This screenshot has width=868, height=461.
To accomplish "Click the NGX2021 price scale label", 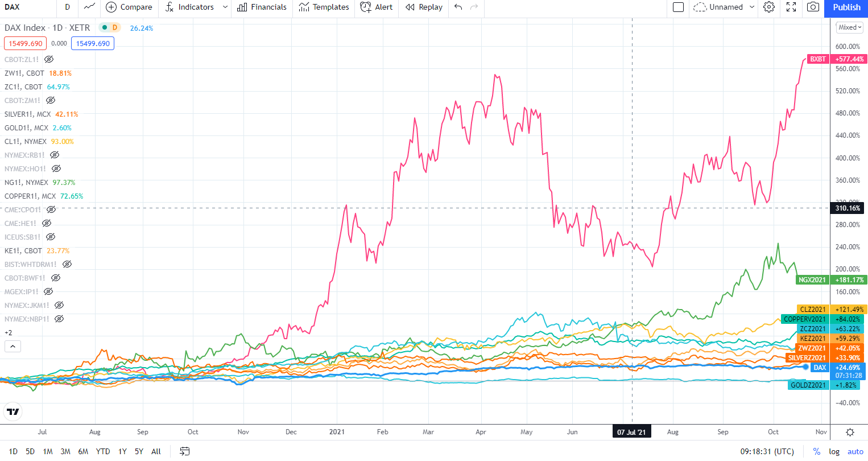I will click(x=812, y=279).
